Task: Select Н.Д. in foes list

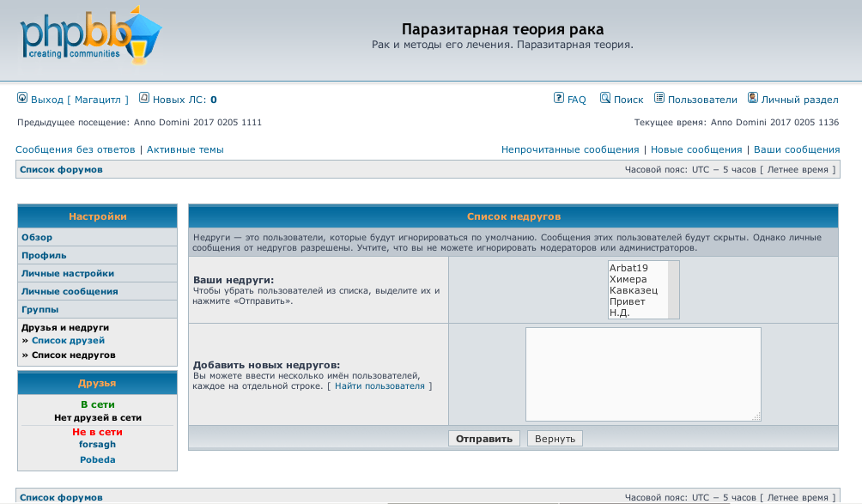Action: coord(638,313)
